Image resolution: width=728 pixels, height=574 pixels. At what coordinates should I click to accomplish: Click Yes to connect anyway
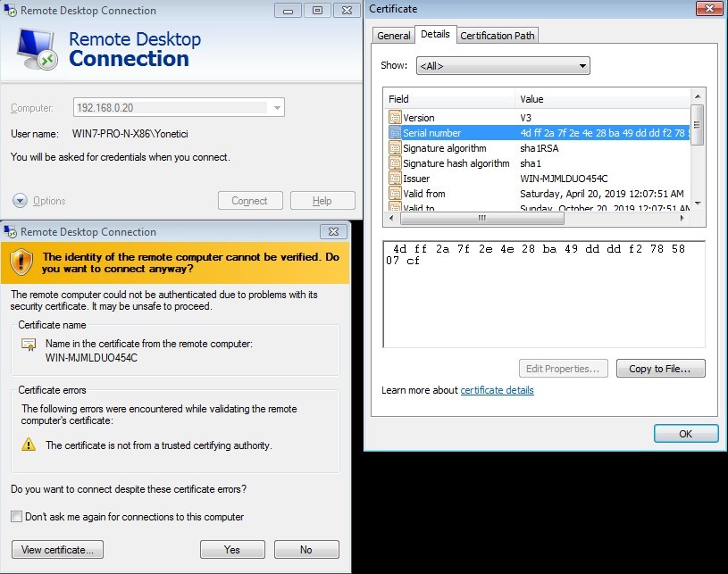point(232,549)
